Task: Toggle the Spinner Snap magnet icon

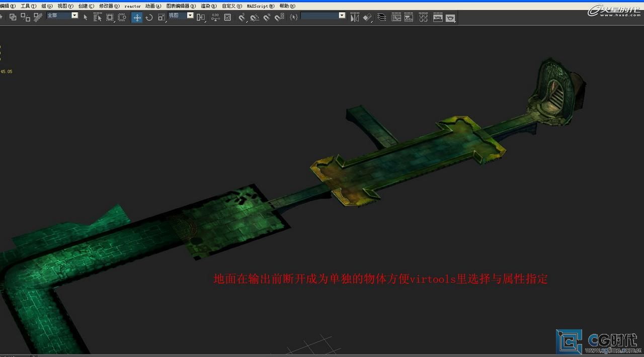Action: 279,17
